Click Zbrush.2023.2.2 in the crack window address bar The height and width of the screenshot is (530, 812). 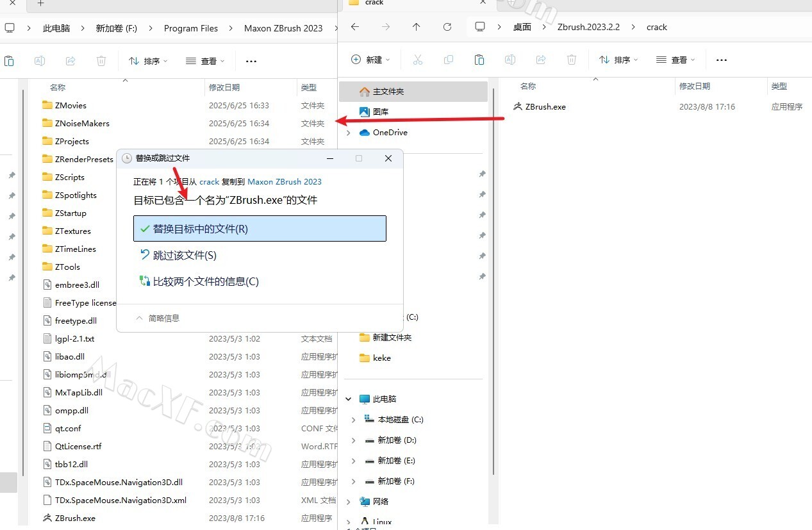click(x=588, y=27)
